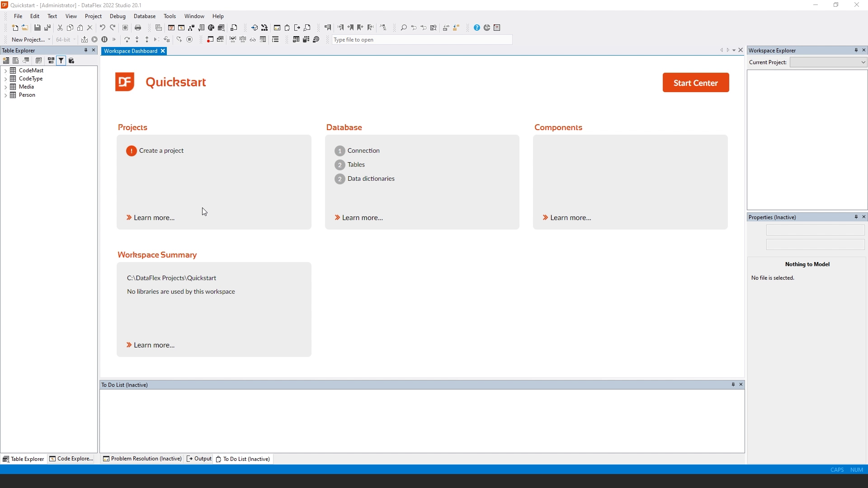The height and width of the screenshot is (488, 868).
Task: Click Learn more under Components
Action: [571, 217]
